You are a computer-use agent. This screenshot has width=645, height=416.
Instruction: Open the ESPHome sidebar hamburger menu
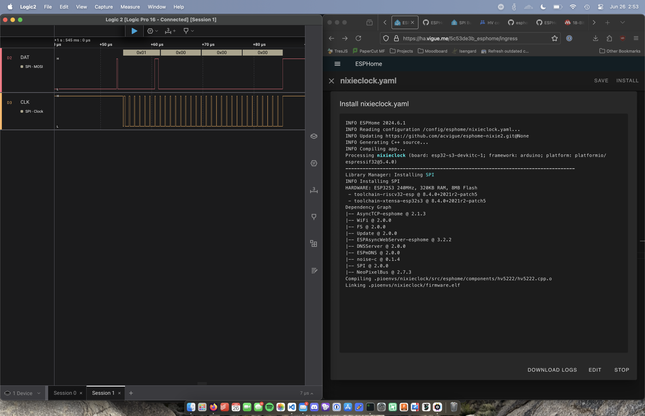(x=337, y=64)
